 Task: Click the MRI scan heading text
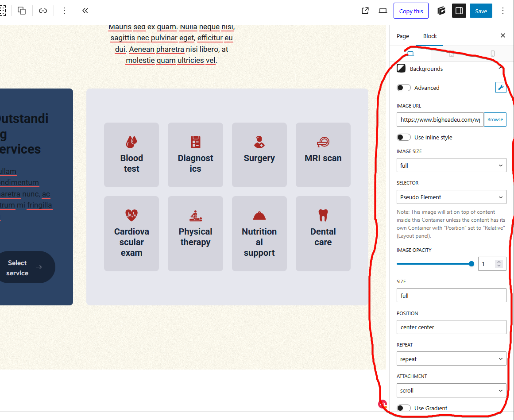point(323,158)
